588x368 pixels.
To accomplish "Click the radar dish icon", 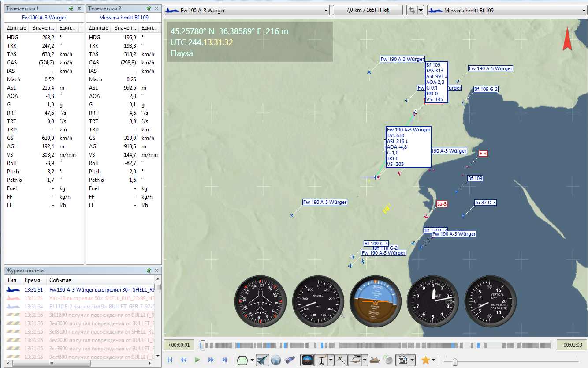I will pos(388,360).
